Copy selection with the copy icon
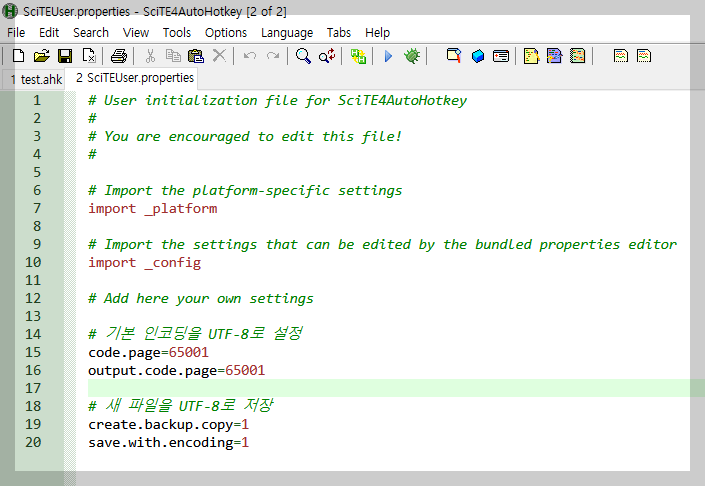The height and width of the screenshot is (486, 705). click(x=173, y=56)
